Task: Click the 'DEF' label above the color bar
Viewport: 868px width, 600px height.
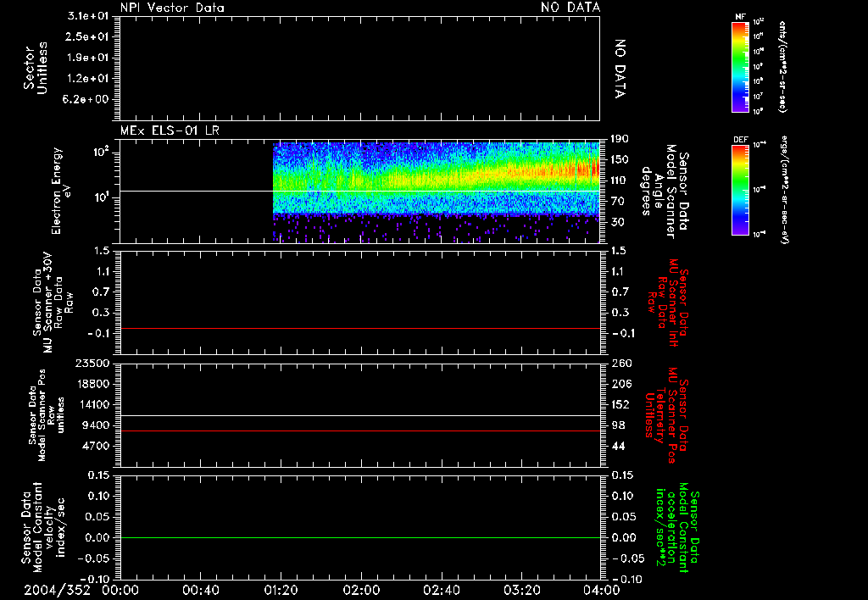Action: 740,140
